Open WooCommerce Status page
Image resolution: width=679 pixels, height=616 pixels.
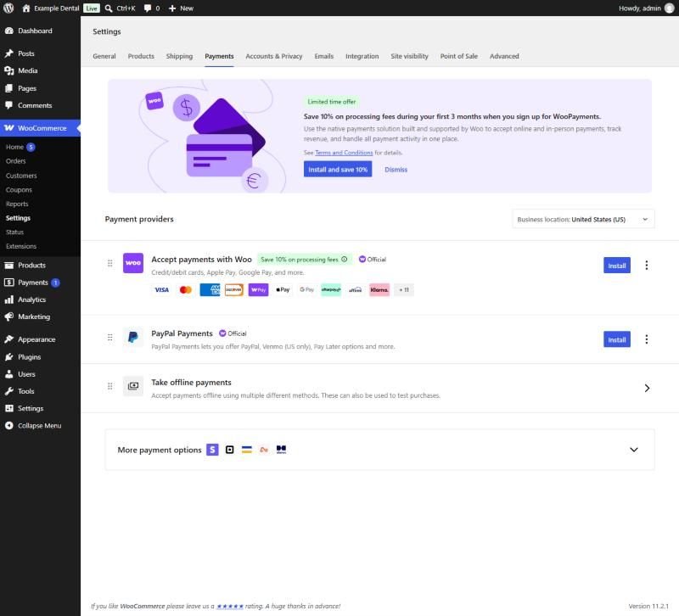click(x=14, y=232)
